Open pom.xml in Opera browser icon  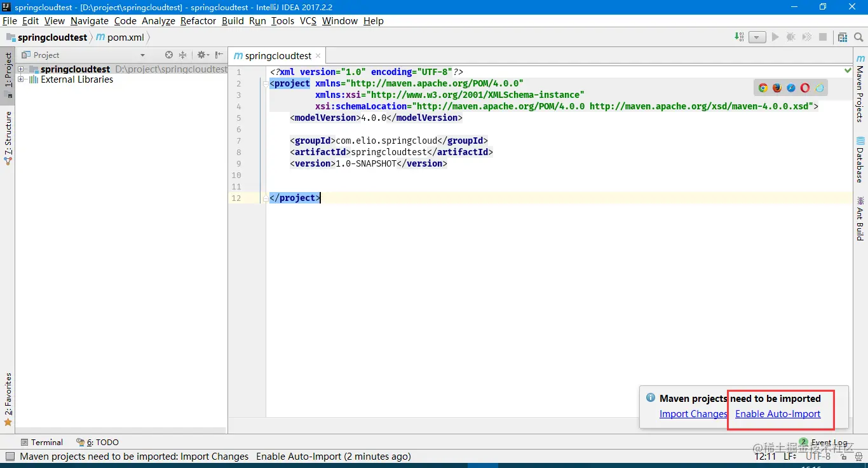[x=805, y=88]
